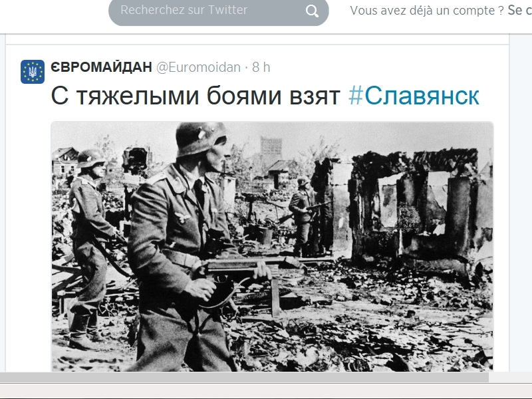The image size is (532, 399).
Task: Click the horizontal scrollbar thumb
Action: click(x=244, y=377)
